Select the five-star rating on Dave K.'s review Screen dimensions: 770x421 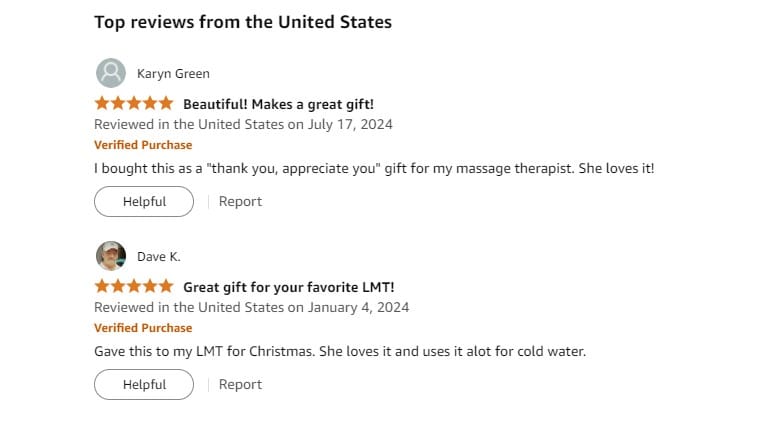[x=134, y=286]
